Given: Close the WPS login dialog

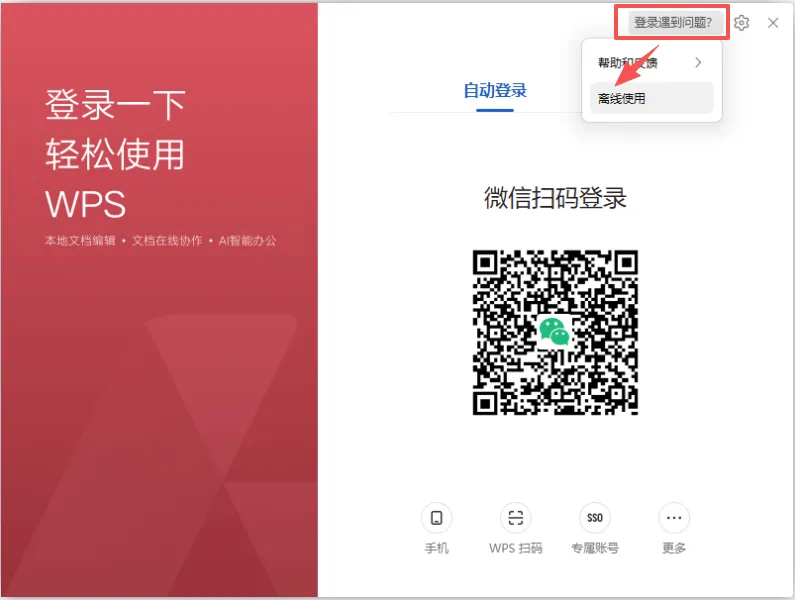Looking at the screenshot, I should 773,23.
